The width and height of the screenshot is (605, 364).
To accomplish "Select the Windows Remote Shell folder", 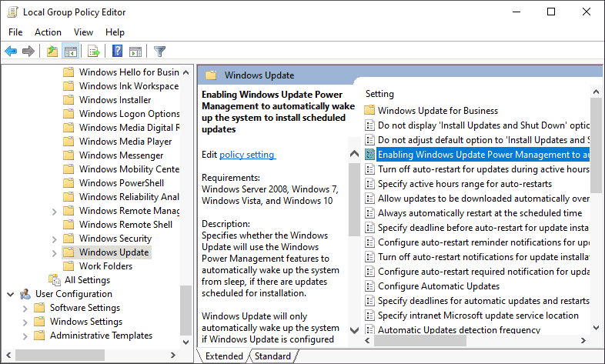I will [x=125, y=225].
